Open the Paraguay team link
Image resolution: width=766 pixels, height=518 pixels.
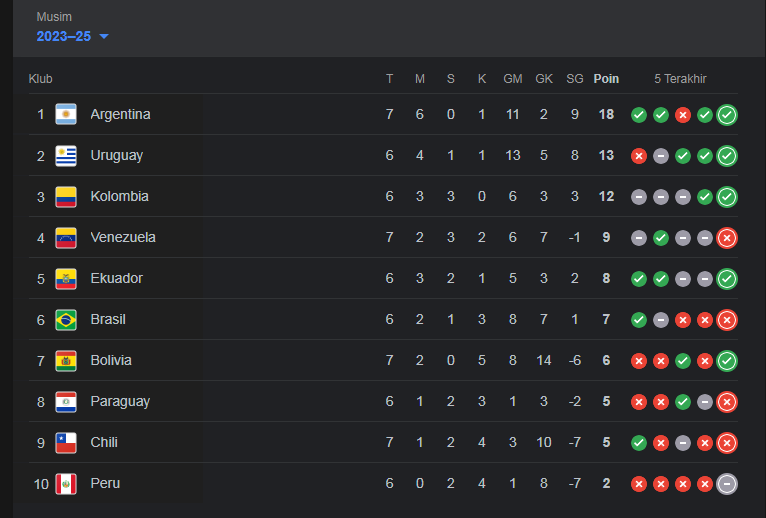120,402
